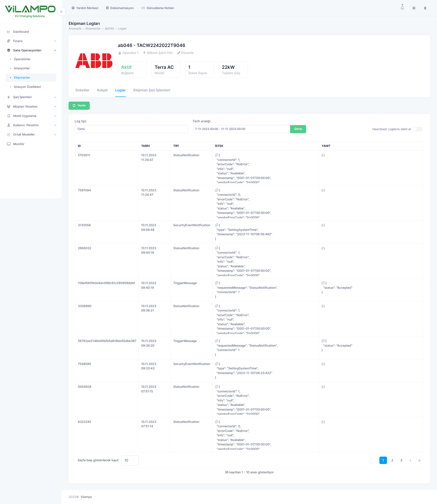Click the Düzenle pencil edit link
This screenshot has height=504, width=437.
(x=185, y=53)
